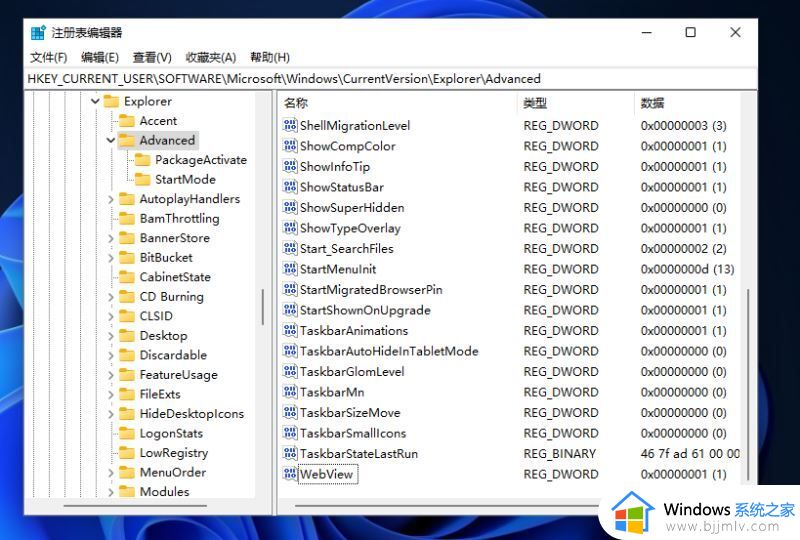Click the tree pane horizontal scrollbar
Image resolution: width=800 pixels, height=540 pixels.
[x=136, y=505]
